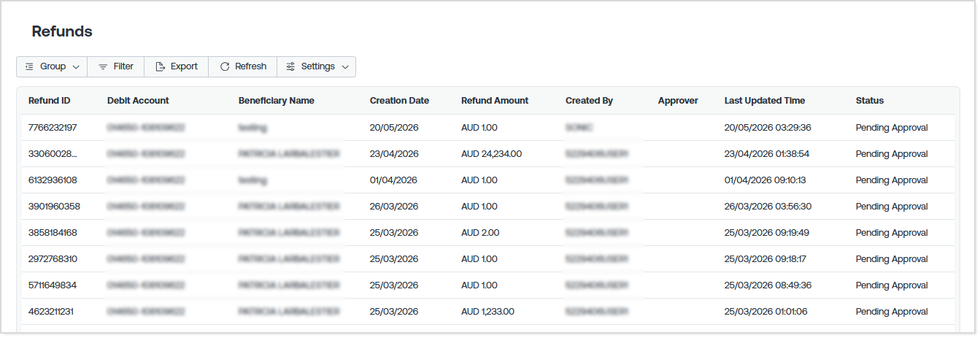Click creation date 01/04/2026
Image resolution: width=980 pixels, height=338 pixels.
(393, 180)
